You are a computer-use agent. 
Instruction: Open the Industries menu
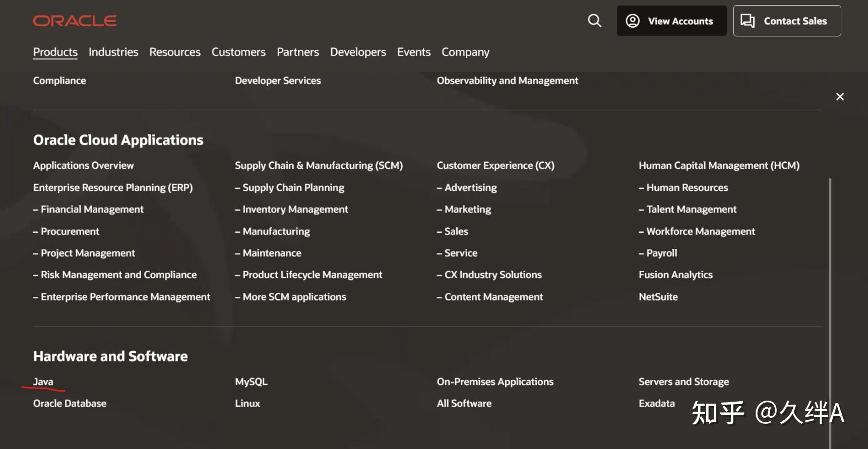click(113, 52)
